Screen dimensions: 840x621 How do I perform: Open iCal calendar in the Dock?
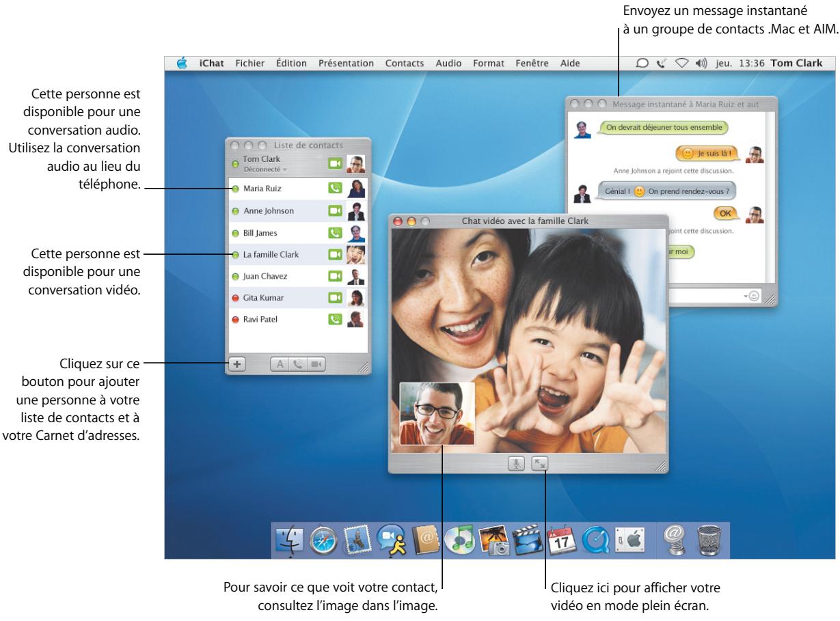tap(562, 539)
